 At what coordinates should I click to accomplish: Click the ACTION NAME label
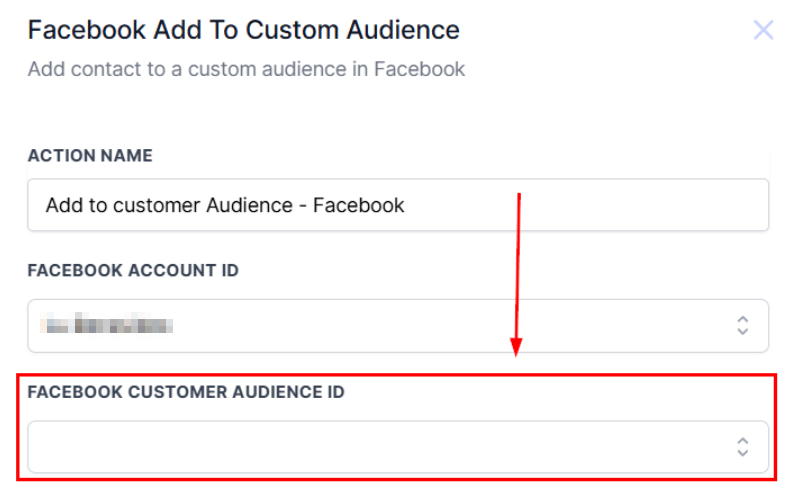tap(90, 156)
